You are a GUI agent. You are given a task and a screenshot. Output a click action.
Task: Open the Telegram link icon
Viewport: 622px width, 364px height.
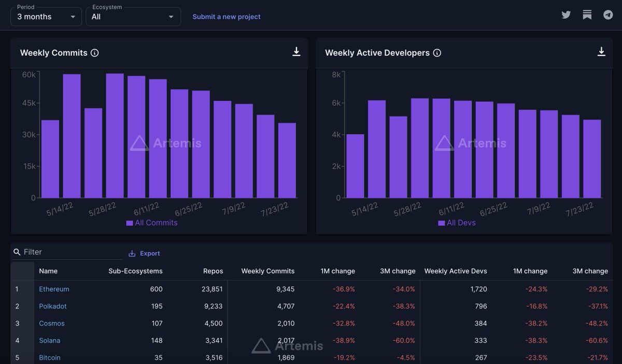pyautogui.click(x=608, y=15)
